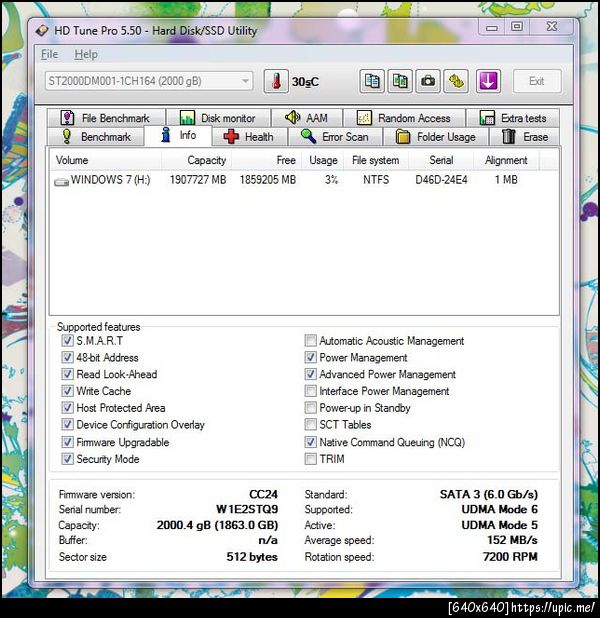
Task: Toggle the Interface Power Management checkbox
Action: pos(311,391)
